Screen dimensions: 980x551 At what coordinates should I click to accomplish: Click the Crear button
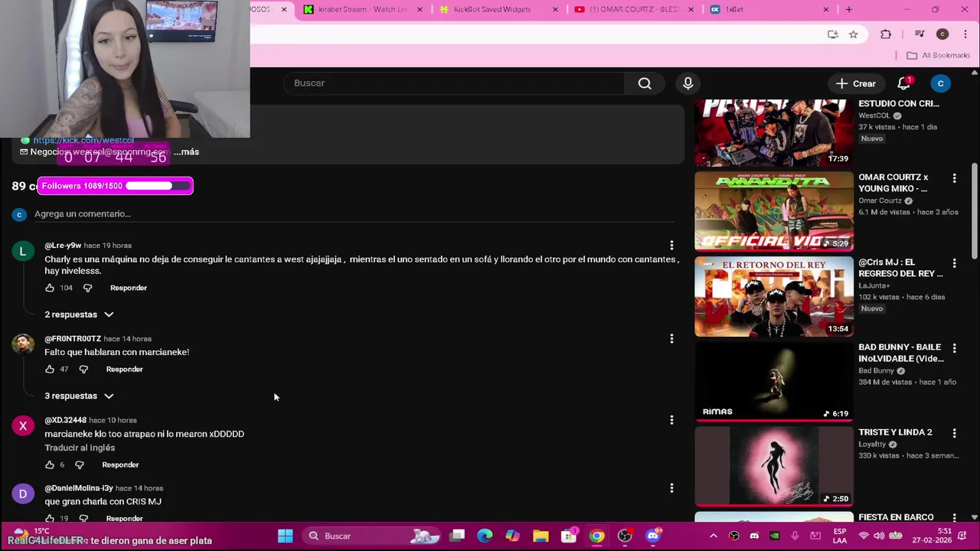(856, 83)
